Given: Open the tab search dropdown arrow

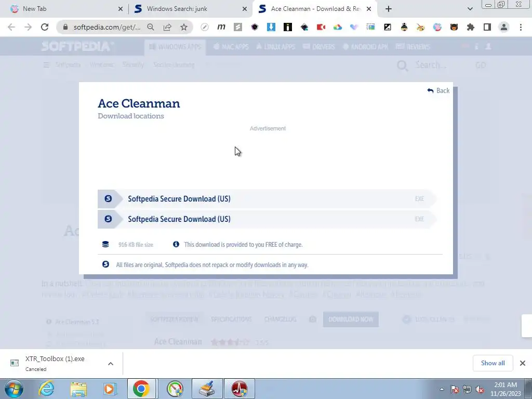Looking at the screenshot, I should click(470, 9).
